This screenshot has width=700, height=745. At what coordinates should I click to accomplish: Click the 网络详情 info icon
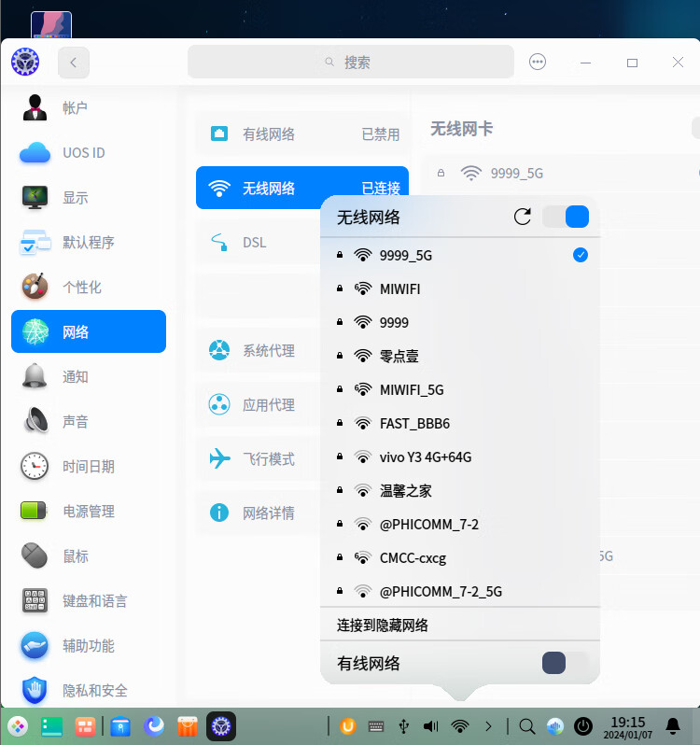click(219, 513)
